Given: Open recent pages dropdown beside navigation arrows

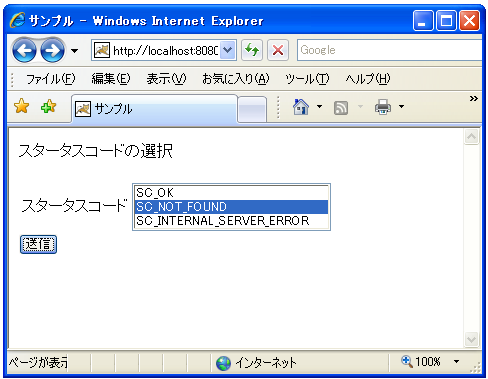Looking at the screenshot, I should coord(75,51).
